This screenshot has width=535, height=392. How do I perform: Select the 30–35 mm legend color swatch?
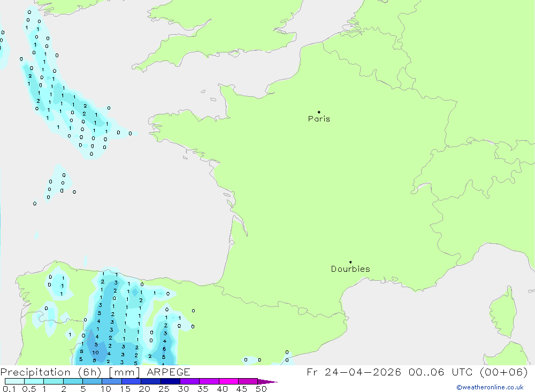click(x=190, y=381)
